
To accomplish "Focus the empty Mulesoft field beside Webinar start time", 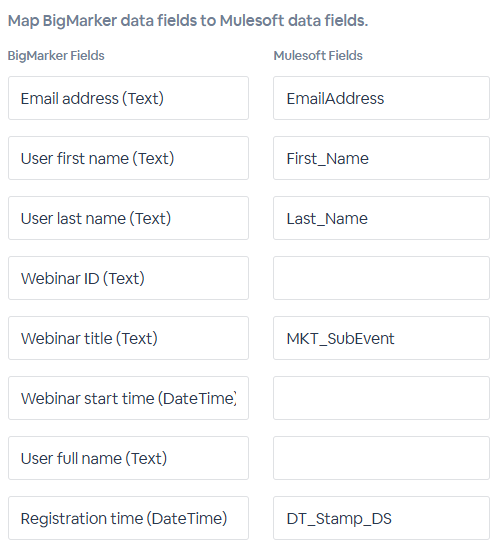I will 382,398.
